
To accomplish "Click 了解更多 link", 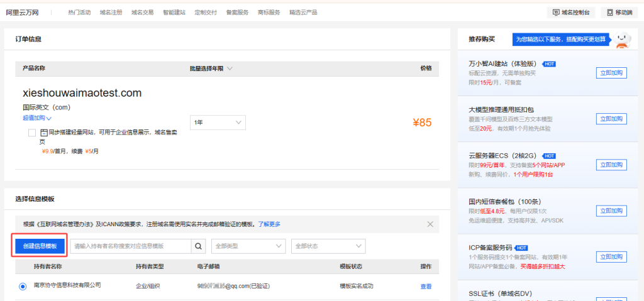I will click(269, 224).
